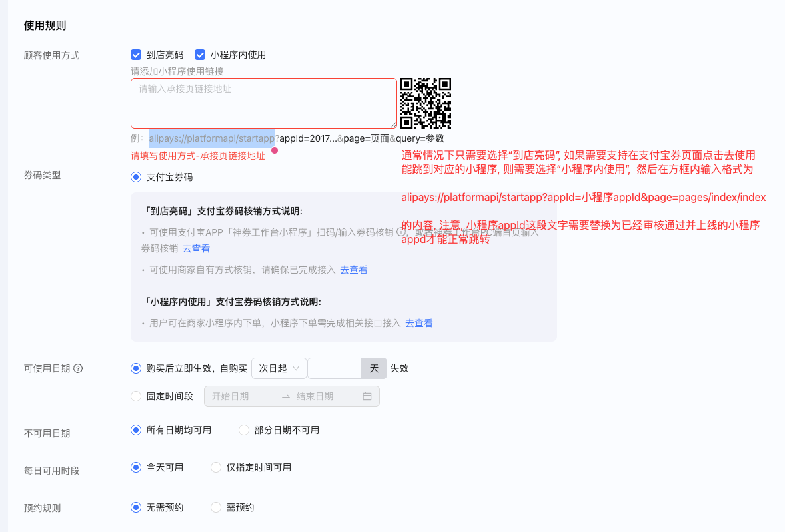
Task: Select the 无需预约 option
Action: pyautogui.click(x=136, y=507)
